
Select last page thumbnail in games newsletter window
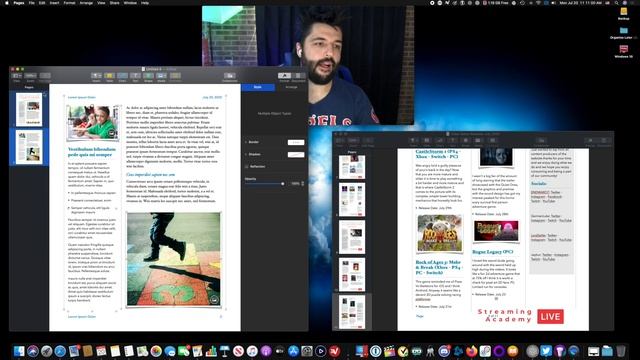[352, 312]
